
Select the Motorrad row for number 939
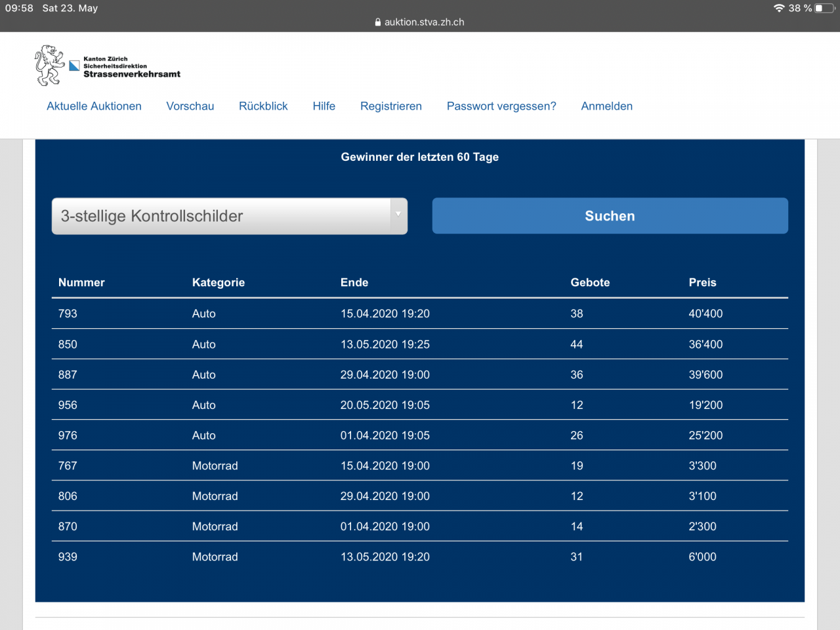(x=419, y=557)
